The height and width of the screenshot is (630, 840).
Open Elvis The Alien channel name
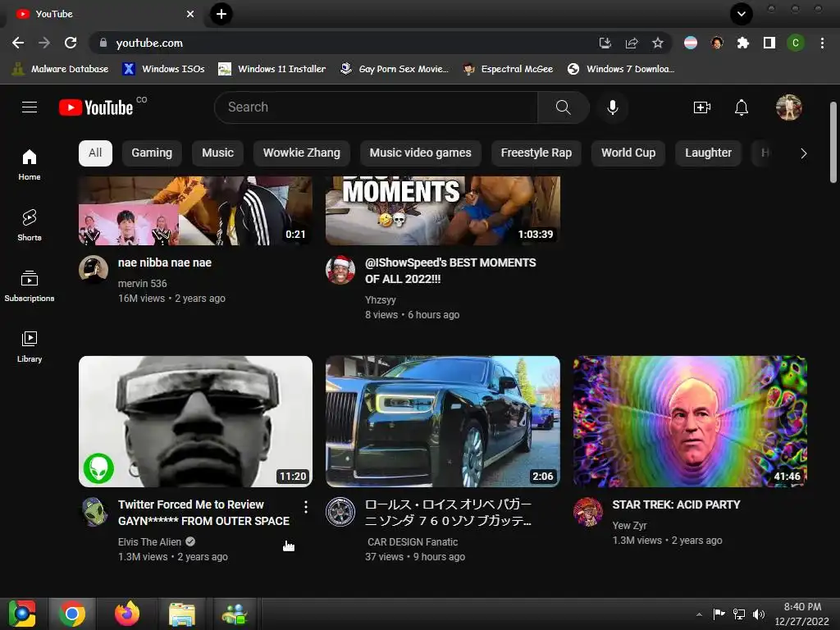[x=149, y=541]
